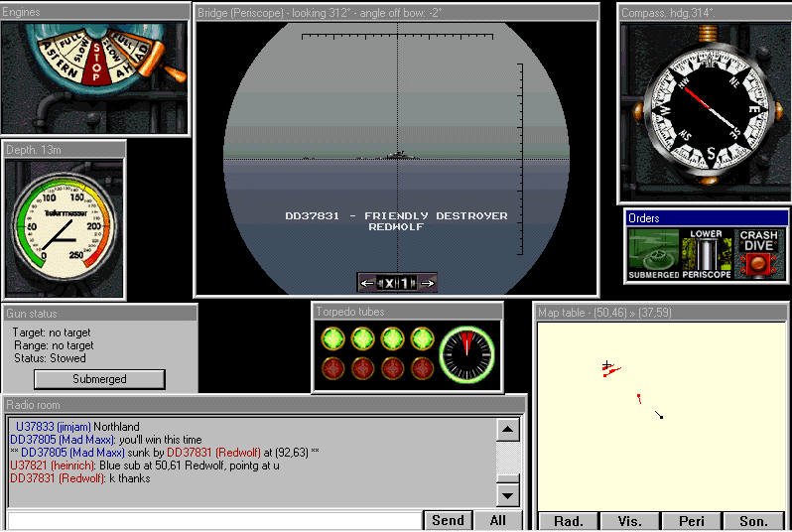This screenshot has width=792, height=532.
Task: Click the radio message text input field
Action: [214, 521]
